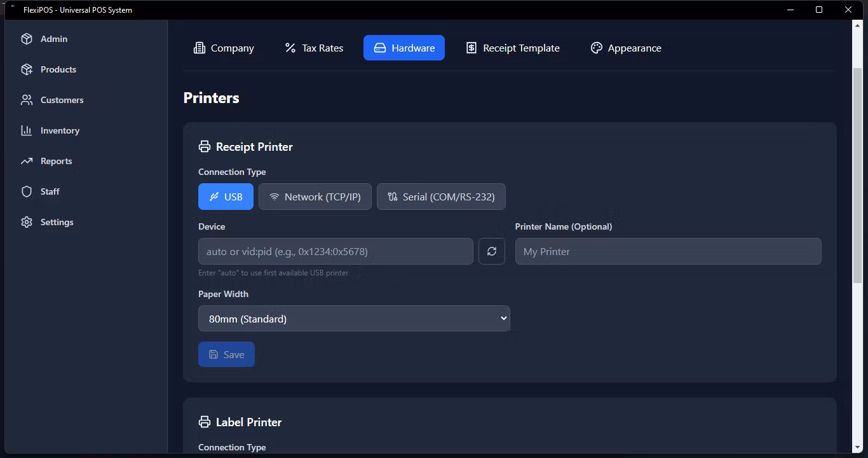Screen dimensions: 868x458
Task: Click the Reports trending arrow icon
Action: point(27,161)
